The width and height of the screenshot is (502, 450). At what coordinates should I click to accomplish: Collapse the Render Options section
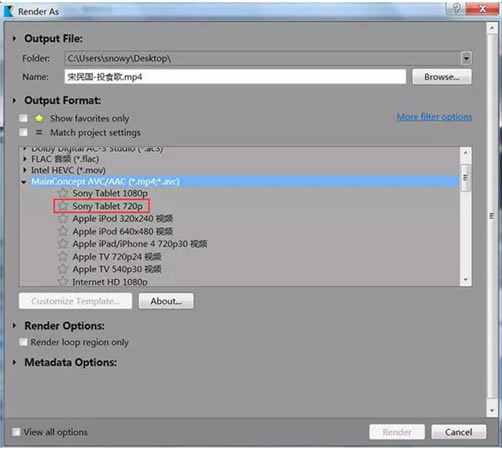[x=14, y=326]
